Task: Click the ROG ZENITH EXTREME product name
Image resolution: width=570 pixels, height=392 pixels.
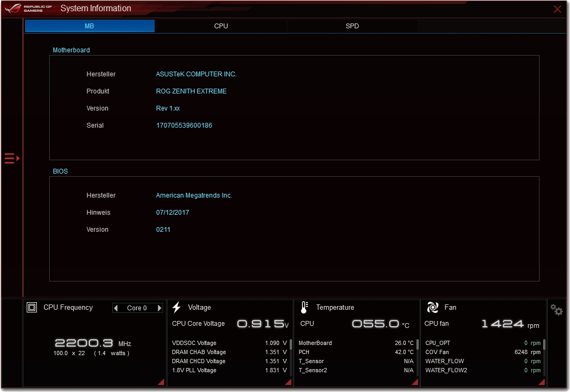Action: pyautogui.click(x=191, y=91)
